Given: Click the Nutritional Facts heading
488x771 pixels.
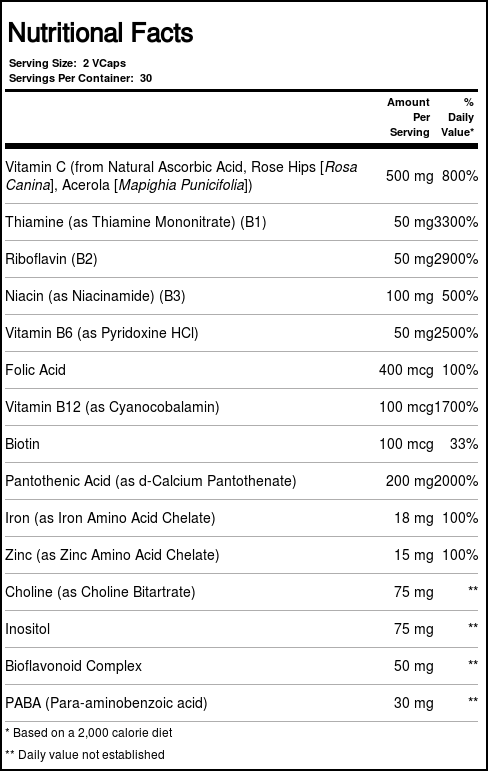Looking at the screenshot, I should pos(100,33).
